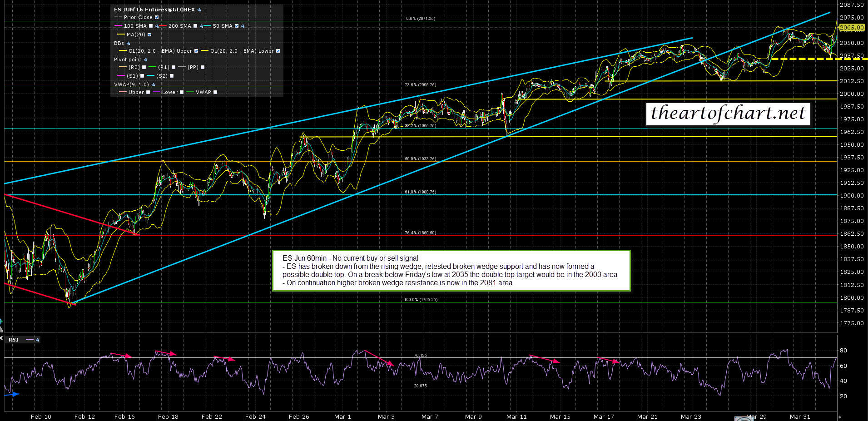The width and height of the screenshot is (868, 421).
Task: Enable the 200 SMA checkbox
Action: [195, 26]
